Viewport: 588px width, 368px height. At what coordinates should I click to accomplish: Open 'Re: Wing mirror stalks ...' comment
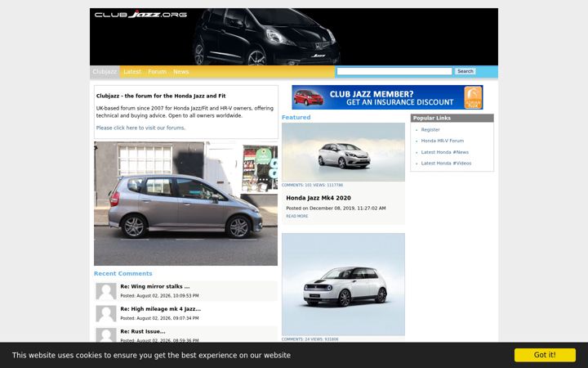click(x=155, y=286)
